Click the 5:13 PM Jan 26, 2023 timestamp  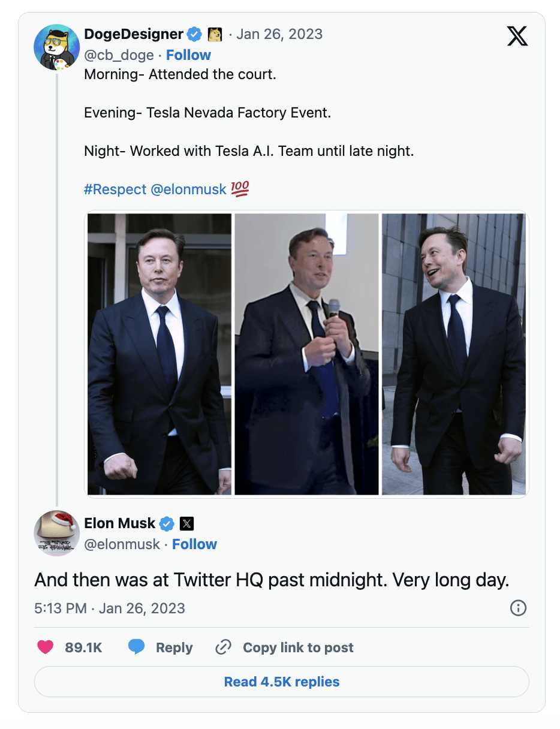pos(110,608)
